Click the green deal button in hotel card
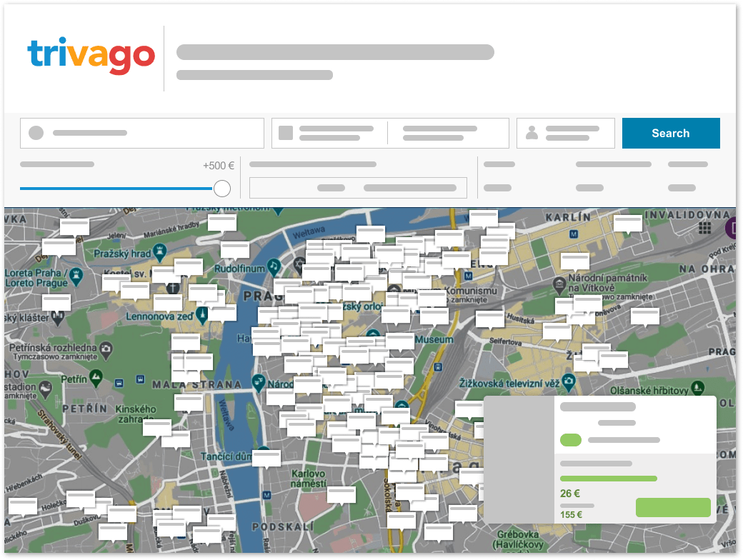The image size is (743, 560). click(x=672, y=507)
